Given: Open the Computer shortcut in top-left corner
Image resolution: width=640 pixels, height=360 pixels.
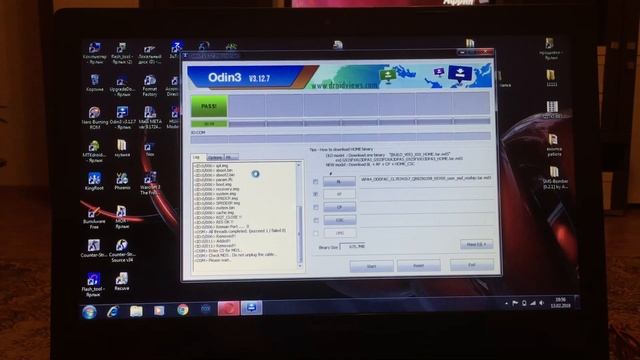Looking at the screenshot, I should (x=94, y=53).
